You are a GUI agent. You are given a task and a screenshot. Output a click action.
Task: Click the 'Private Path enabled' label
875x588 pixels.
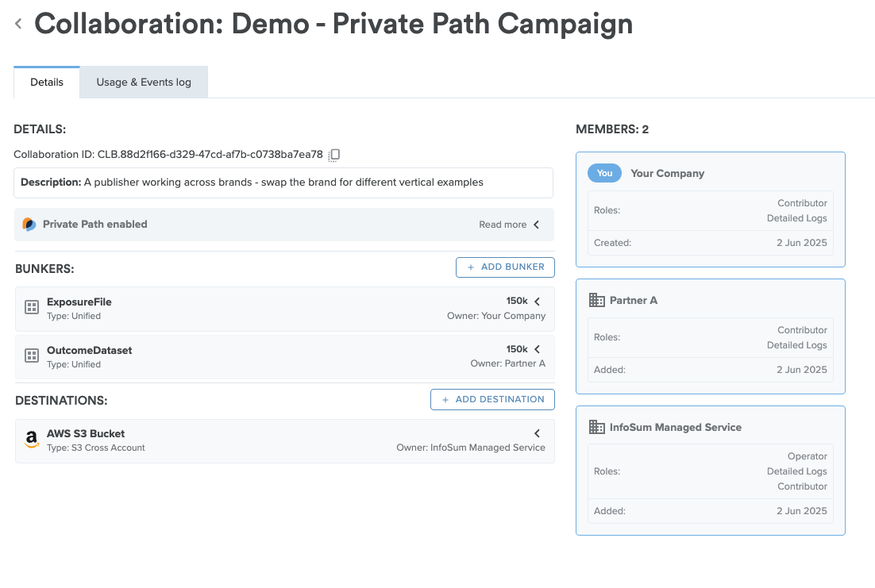tap(94, 225)
